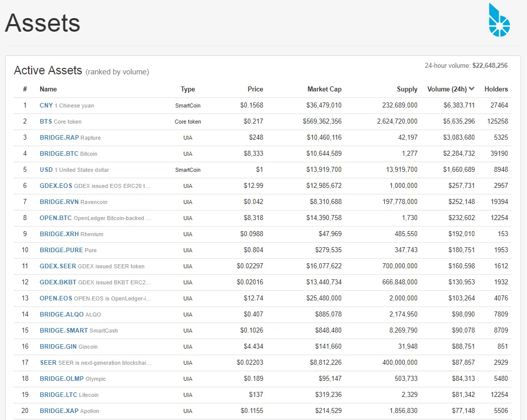The width and height of the screenshot is (527, 420).
Task: Open the CNY asset link
Action: tap(46, 106)
